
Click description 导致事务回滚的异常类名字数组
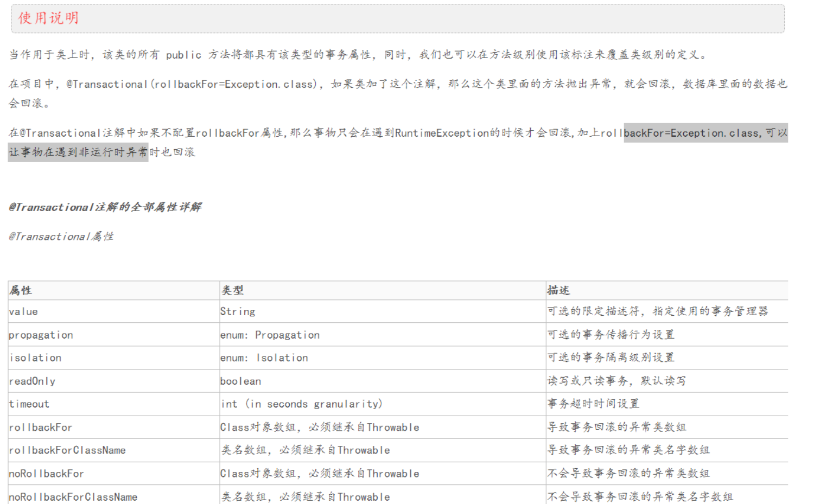click(628, 450)
